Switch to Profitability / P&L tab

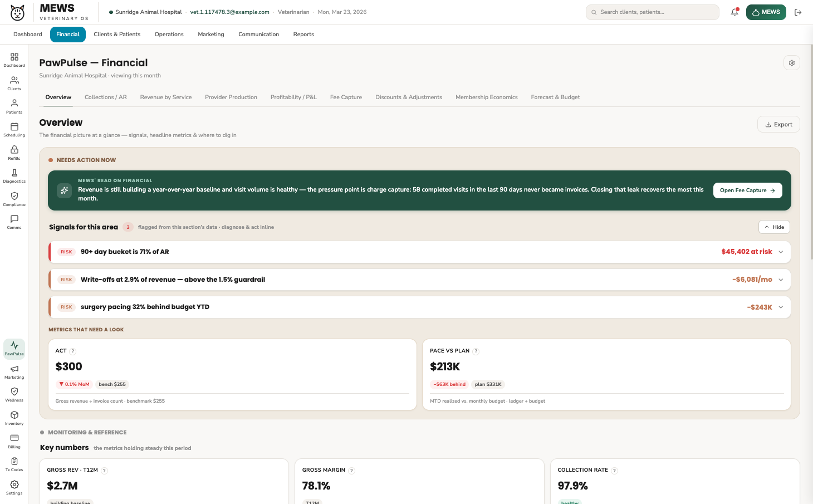pyautogui.click(x=293, y=97)
